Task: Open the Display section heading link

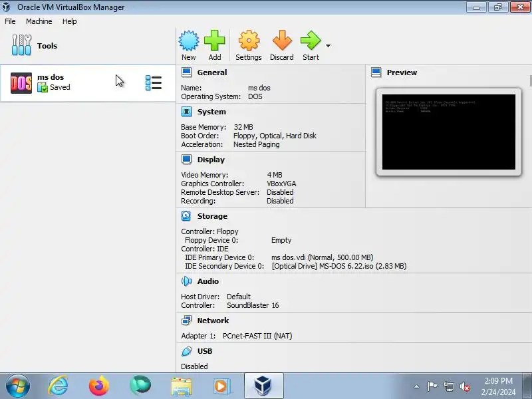Action: tap(211, 160)
